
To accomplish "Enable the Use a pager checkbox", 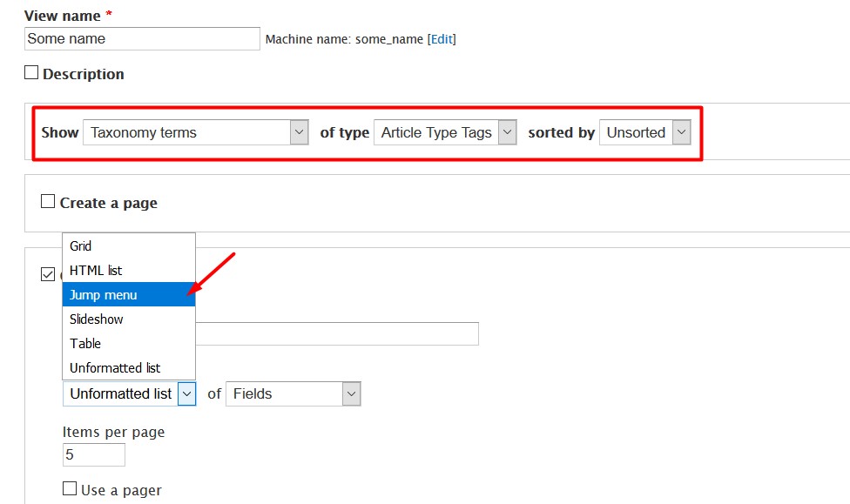I will click(70, 489).
